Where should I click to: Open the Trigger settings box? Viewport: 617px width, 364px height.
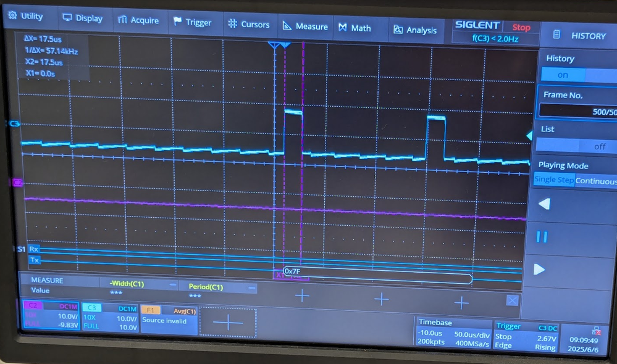[526, 336]
